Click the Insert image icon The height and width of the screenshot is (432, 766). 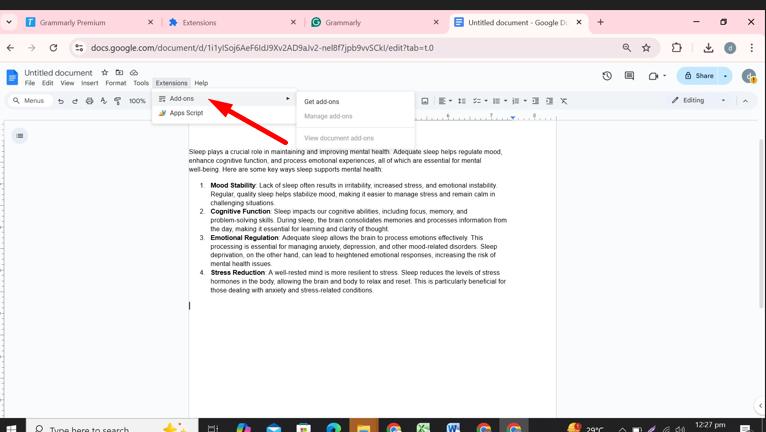(x=425, y=101)
